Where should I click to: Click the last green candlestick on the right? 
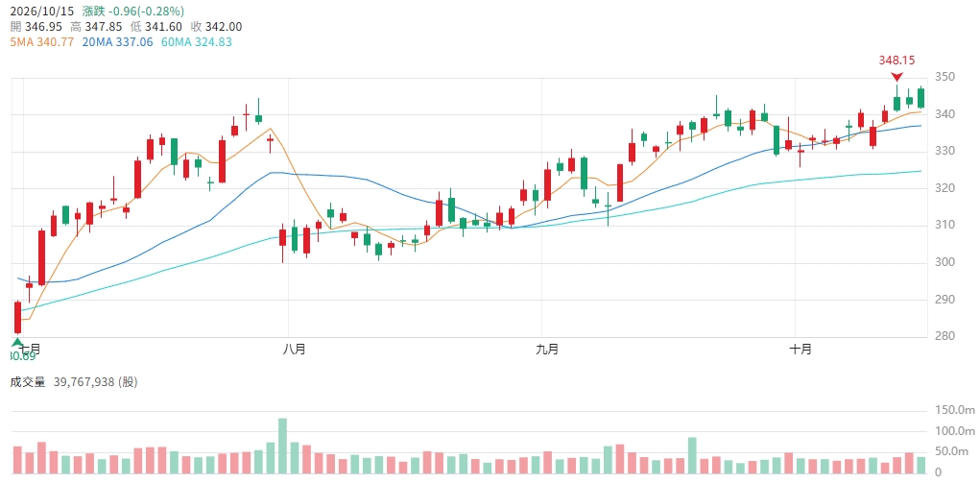click(920, 98)
